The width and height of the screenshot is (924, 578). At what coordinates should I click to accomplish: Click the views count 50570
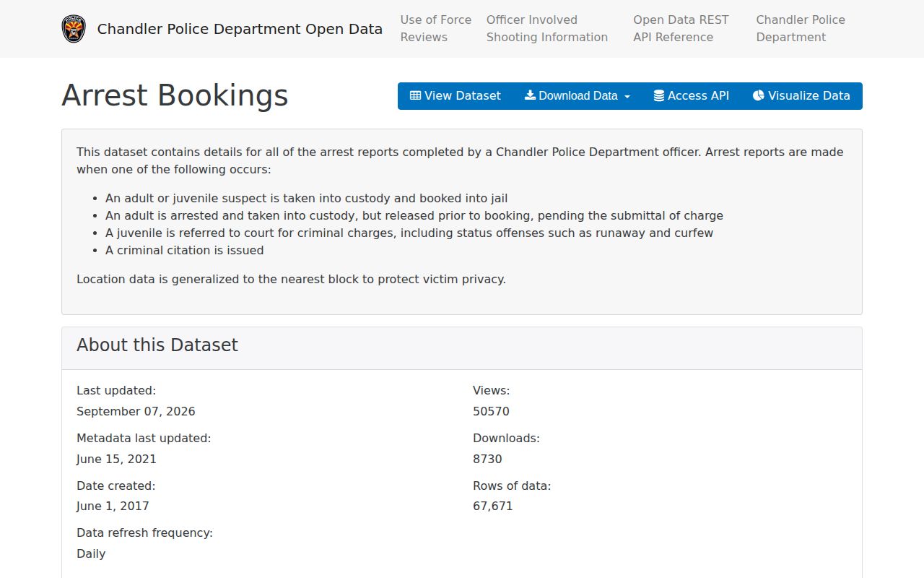pyautogui.click(x=491, y=412)
